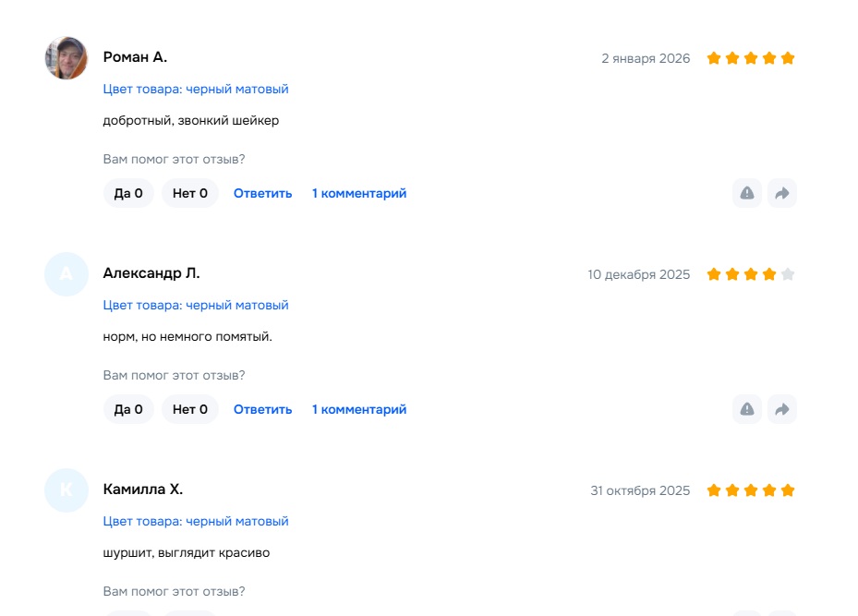The height and width of the screenshot is (616, 858).
Task: Expand "1 комментарий" under Александр Л.'s review
Action: pyautogui.click(x=359, y=409)
